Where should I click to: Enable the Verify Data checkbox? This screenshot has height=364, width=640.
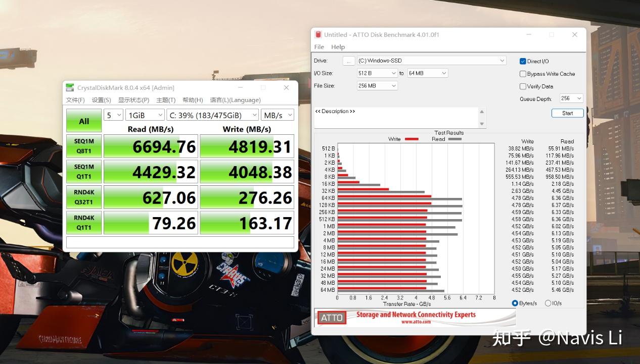(522, 86)
